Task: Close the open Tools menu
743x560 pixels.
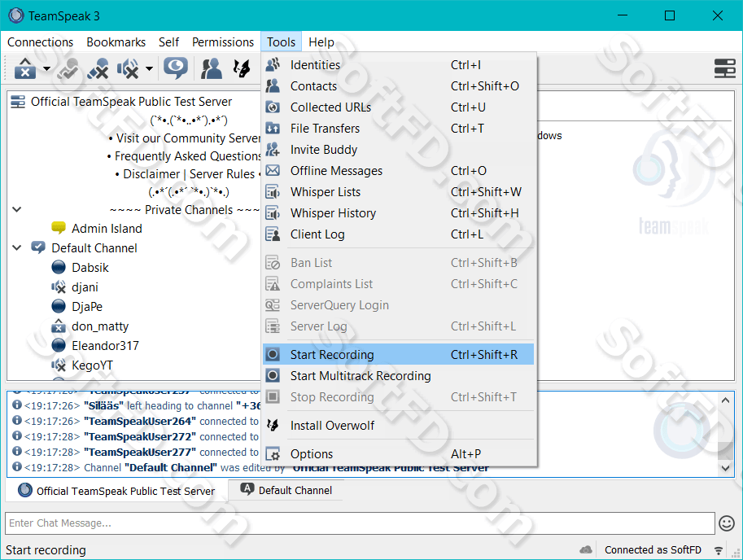Action: 281,42
